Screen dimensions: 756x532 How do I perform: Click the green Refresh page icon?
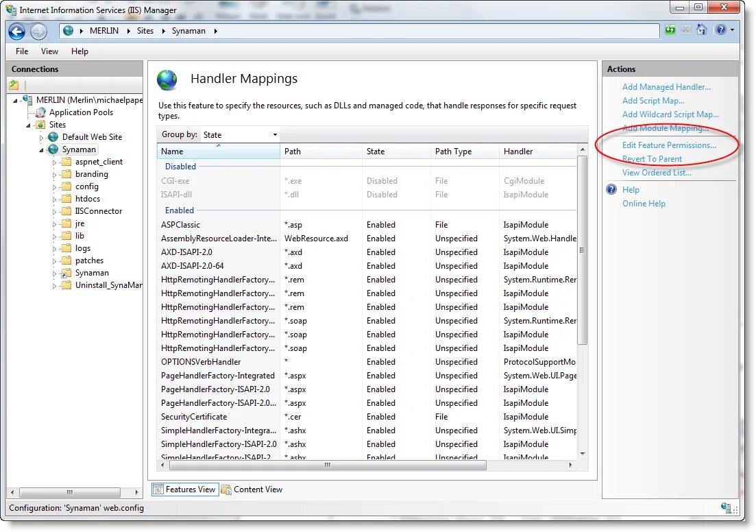pos(670,30)
